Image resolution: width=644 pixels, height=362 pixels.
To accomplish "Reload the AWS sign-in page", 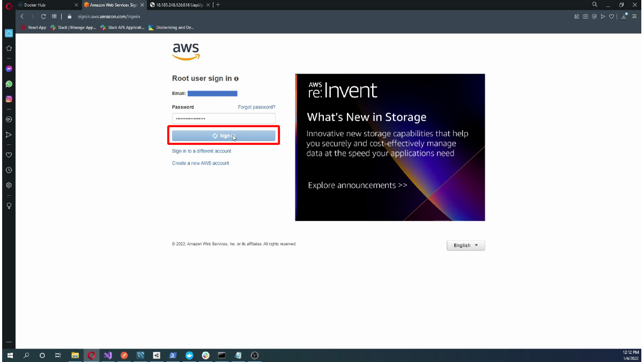I will [43, 16].
